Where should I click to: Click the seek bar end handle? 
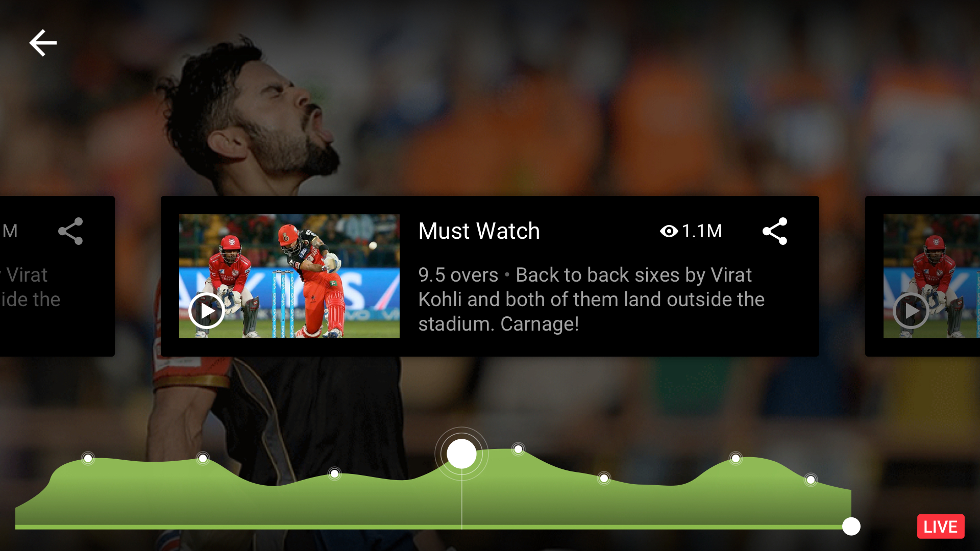(851, 526)
